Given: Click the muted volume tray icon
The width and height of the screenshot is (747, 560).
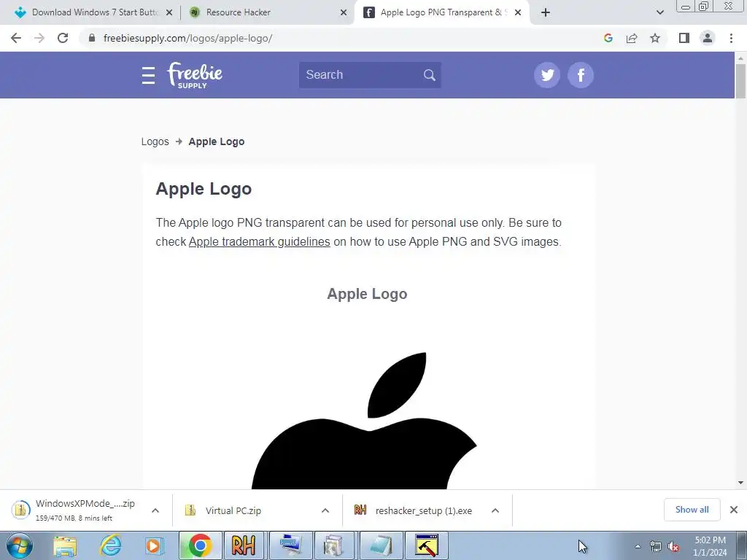Looking at the screenshot, I should coord(673,547).
